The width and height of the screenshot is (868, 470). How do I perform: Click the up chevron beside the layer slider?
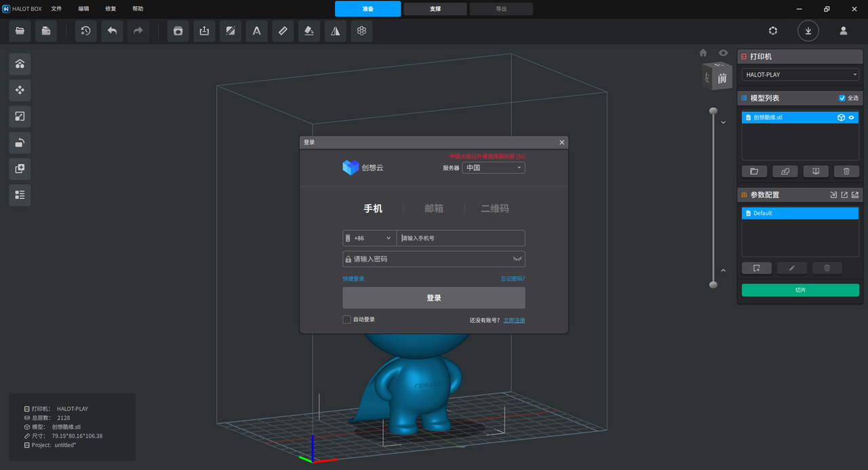tap(724, 271)
